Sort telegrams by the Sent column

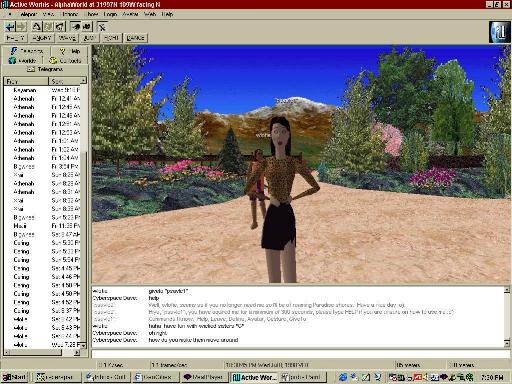[x=68, y=81]
